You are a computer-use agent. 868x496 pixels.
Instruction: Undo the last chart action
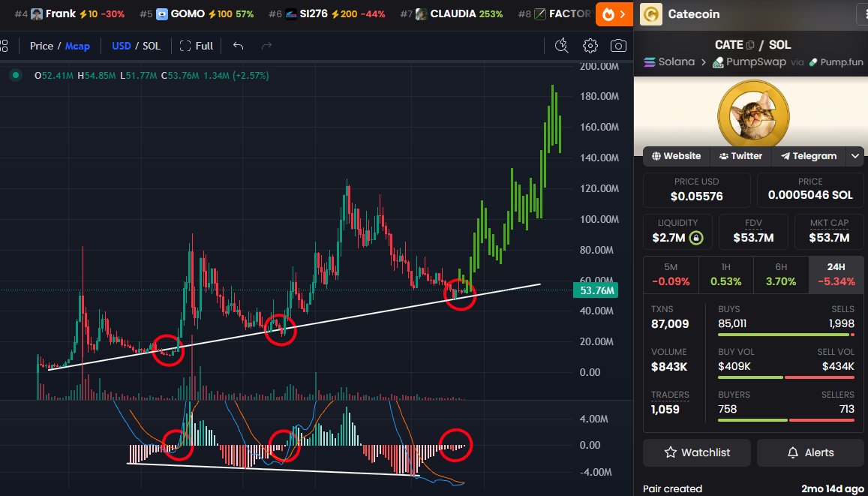click(238, 45)
